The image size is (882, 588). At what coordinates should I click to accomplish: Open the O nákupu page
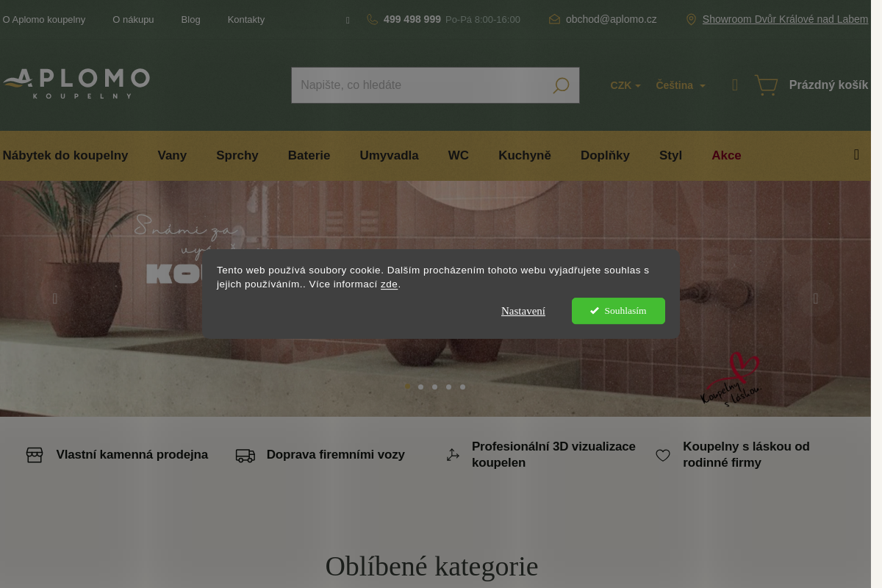click(x=133, y=20)
